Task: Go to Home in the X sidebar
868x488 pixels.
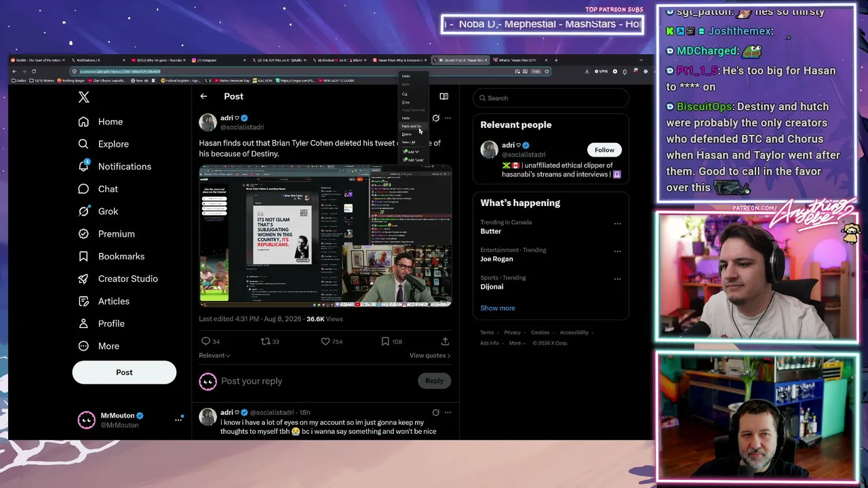Action: click(x=100, y=121)
